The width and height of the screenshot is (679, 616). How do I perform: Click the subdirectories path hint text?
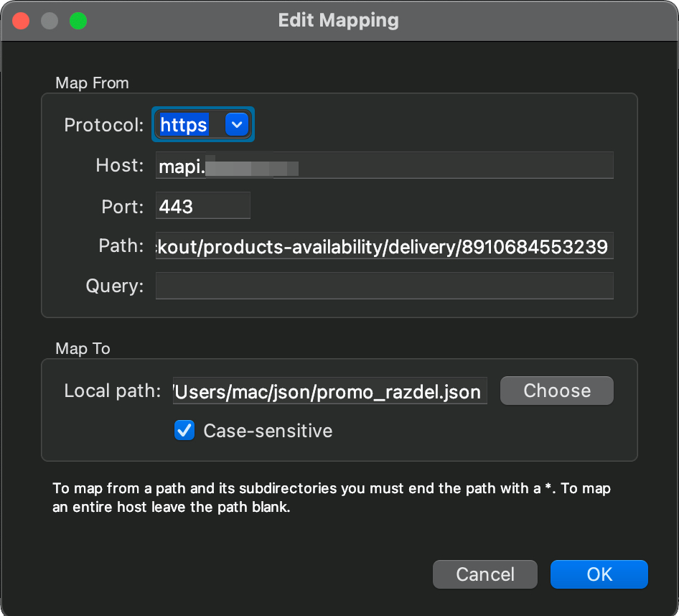click(x=332, y=498)
